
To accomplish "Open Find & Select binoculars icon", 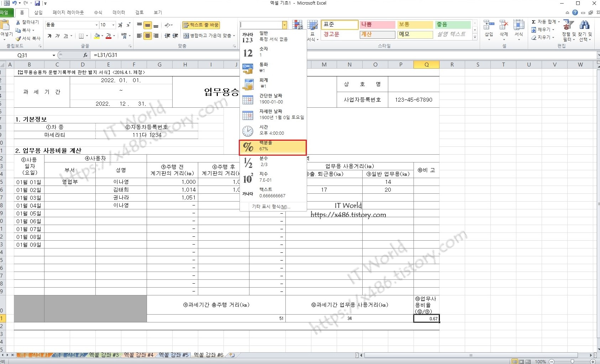I will 584,25.
